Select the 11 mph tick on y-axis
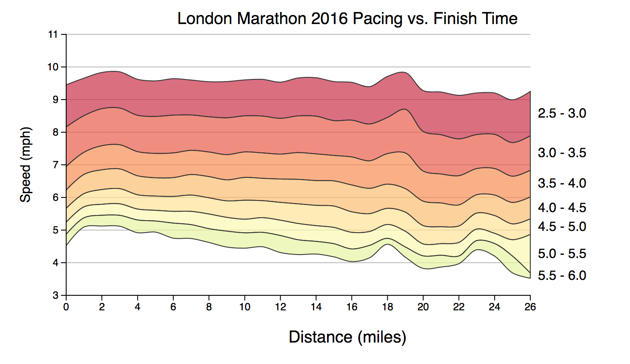The image size is (630, 364). (x=53, y=34)
